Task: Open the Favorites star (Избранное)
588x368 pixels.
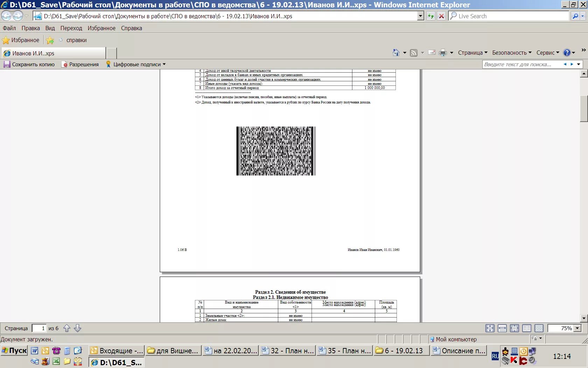Action: [21, 40]
